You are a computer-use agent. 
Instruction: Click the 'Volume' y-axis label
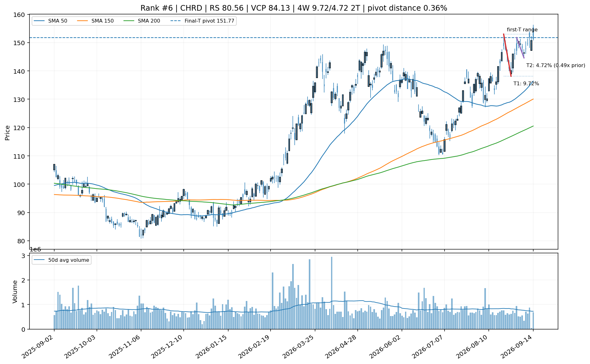pos(15,292)
